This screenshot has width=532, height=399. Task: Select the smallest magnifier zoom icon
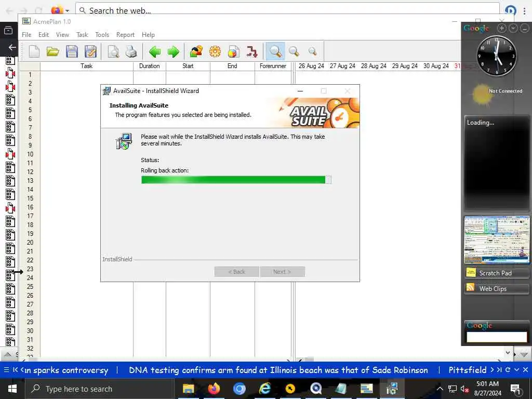[x=312, y=51]
